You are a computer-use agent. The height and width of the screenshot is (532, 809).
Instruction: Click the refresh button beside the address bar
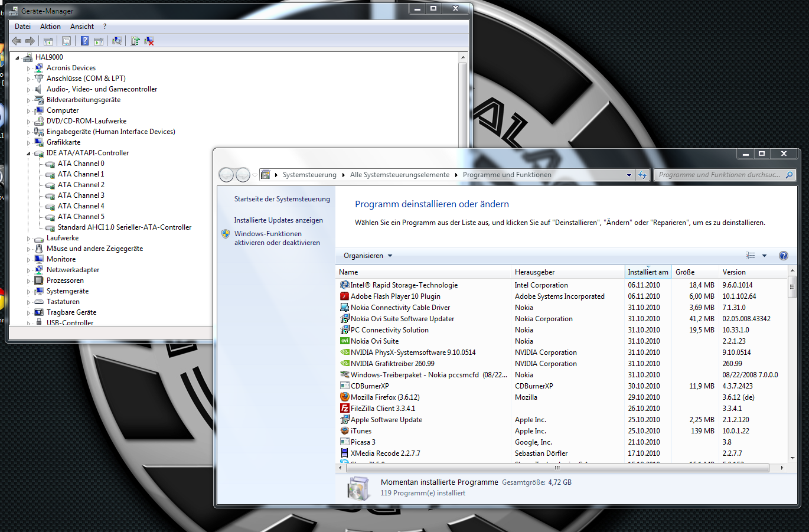(642, 175)
